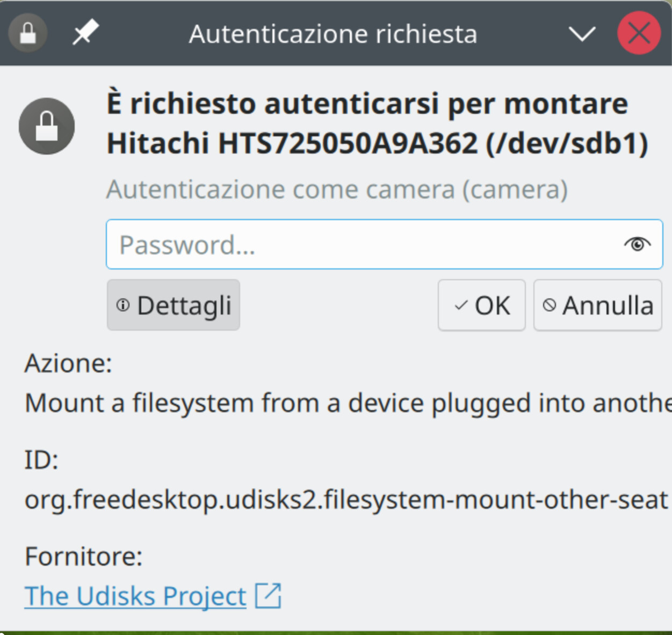Click the heading mentioning Hitachi HTS725050A9A362
Image resolution: width=672 pixels, height=635 pixels.
click(x=377, y=123)
